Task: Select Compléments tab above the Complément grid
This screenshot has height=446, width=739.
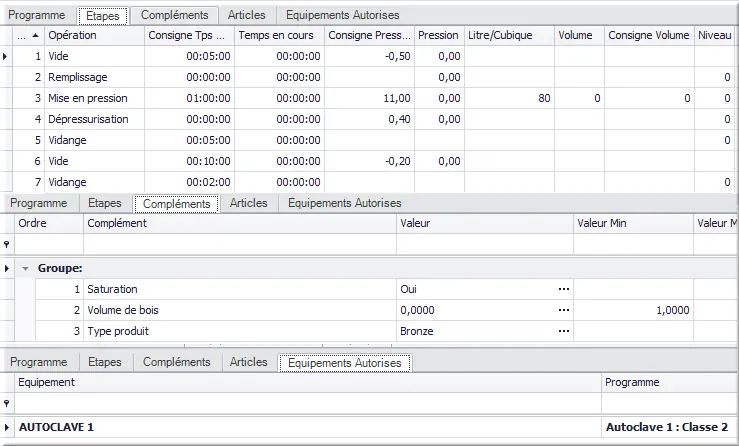Action: pos(177,204)
